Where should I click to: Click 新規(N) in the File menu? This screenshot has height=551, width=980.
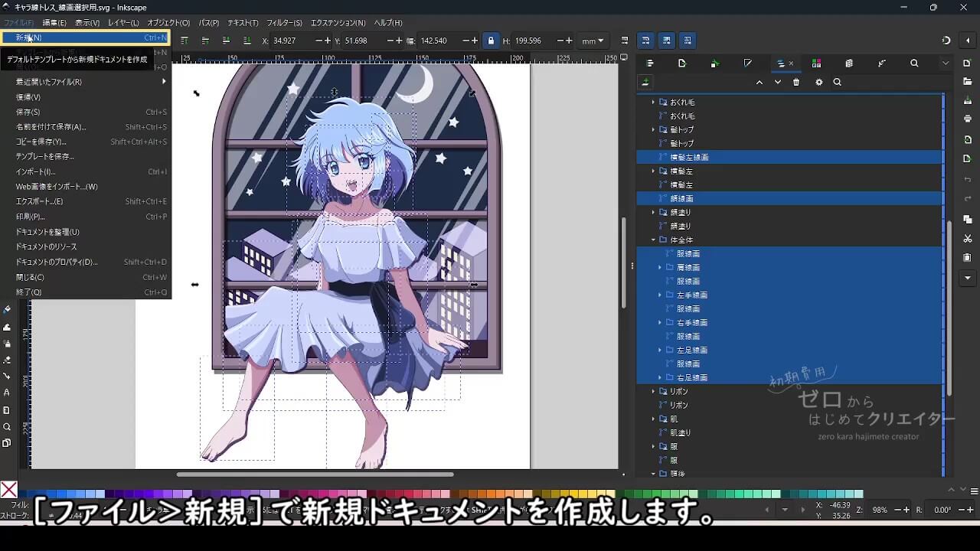coord(29,37)
